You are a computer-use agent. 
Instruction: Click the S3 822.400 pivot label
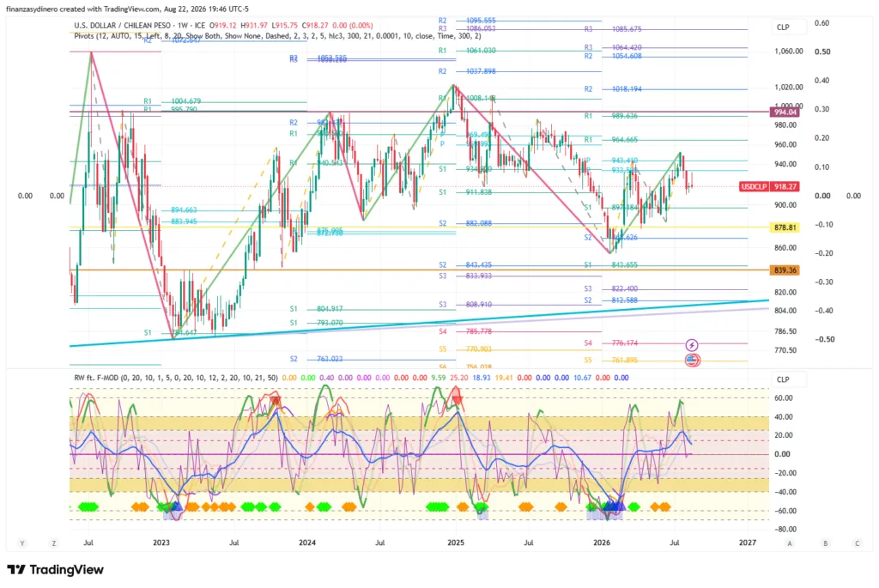click(x=611, y=288)
